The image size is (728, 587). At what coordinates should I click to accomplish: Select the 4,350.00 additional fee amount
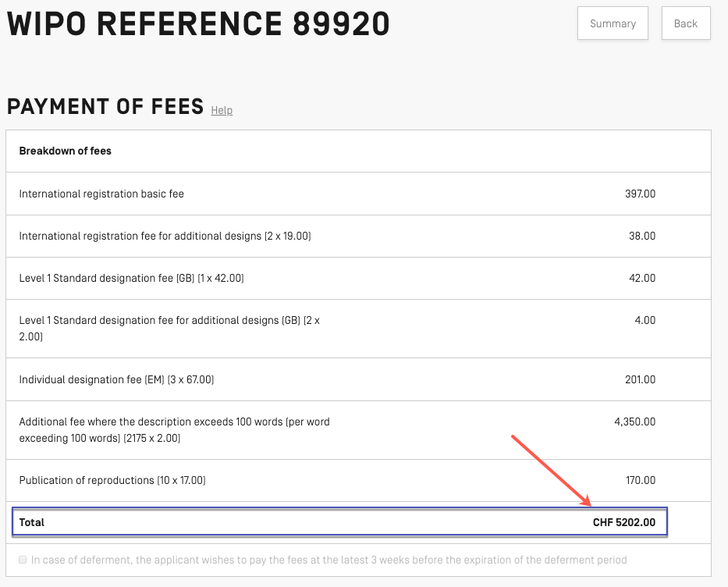[635, 422]
